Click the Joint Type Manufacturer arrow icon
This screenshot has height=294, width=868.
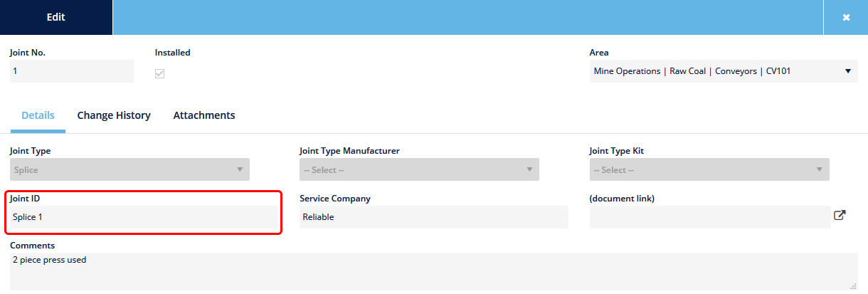(x=529, y=169)
